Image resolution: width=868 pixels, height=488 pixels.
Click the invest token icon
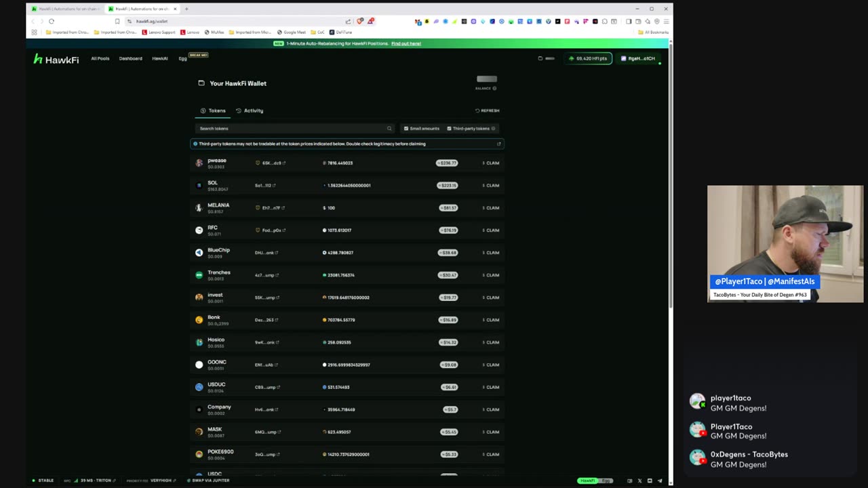199,297
